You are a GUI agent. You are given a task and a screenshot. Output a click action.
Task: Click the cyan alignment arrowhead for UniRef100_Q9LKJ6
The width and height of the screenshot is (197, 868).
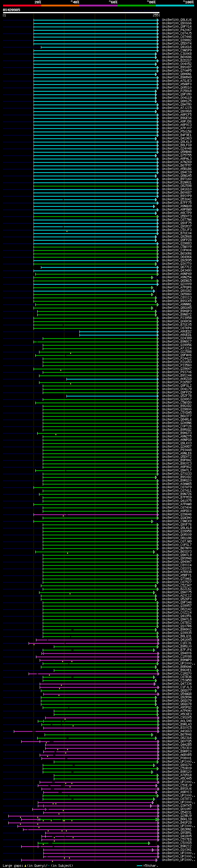point(158,20)
